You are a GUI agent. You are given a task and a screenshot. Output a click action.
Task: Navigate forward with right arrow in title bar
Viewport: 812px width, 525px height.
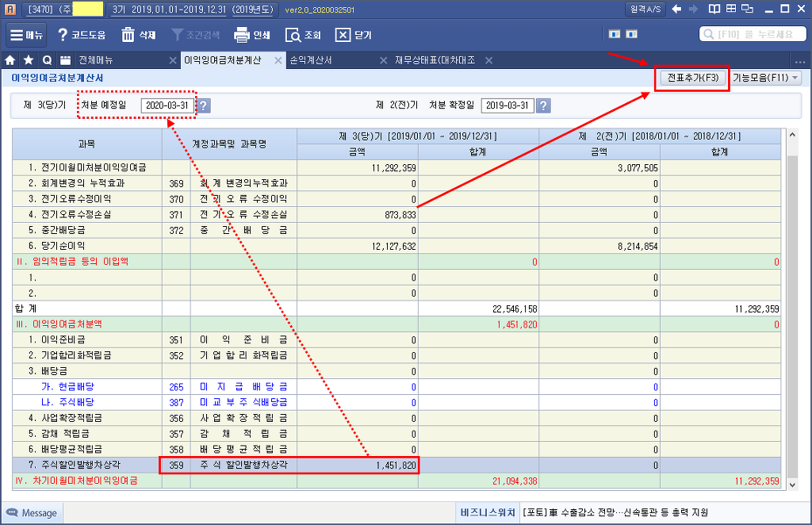tap(693, 9)
